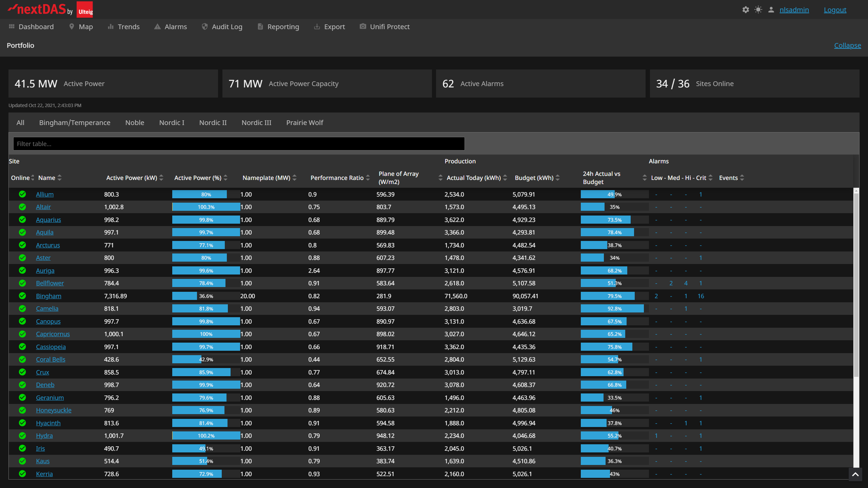The image size is (868, 488).
Task: Sort by Low-Med-Hi-Crit alarms arrows
Action: click(711, 178)
